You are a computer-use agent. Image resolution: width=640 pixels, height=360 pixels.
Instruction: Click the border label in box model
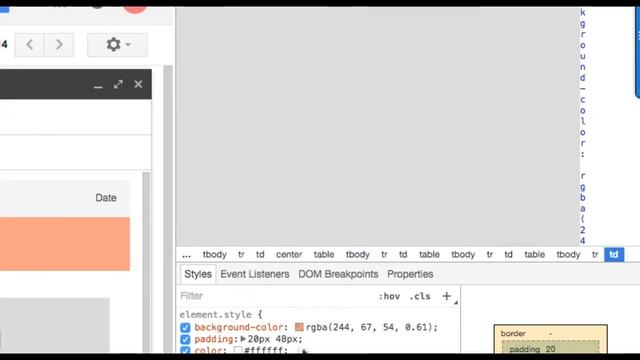[x=513, y=333]
